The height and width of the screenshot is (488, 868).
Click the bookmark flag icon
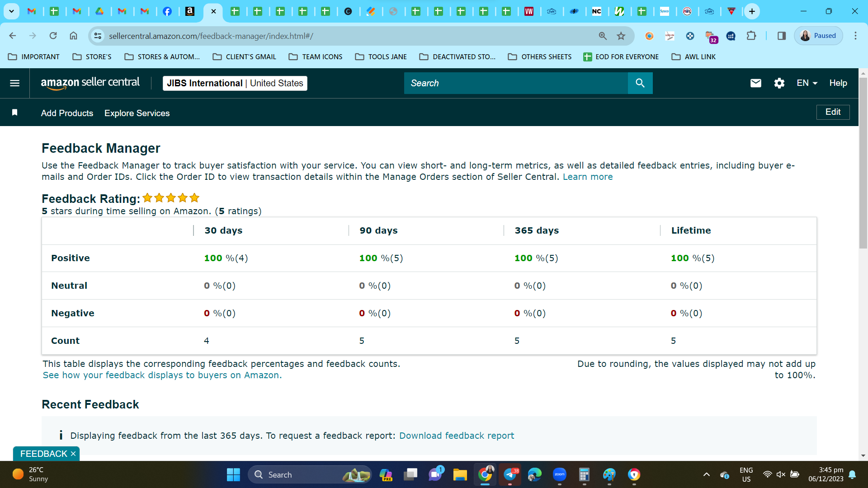14,112
